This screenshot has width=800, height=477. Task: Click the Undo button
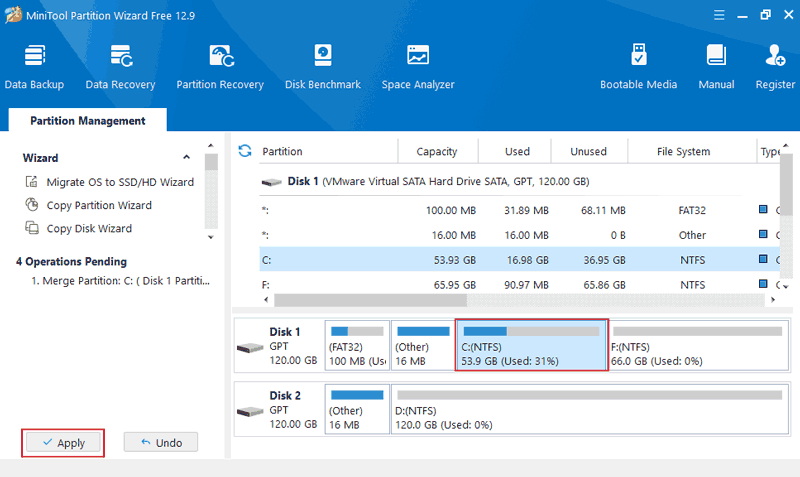[161, 442]
